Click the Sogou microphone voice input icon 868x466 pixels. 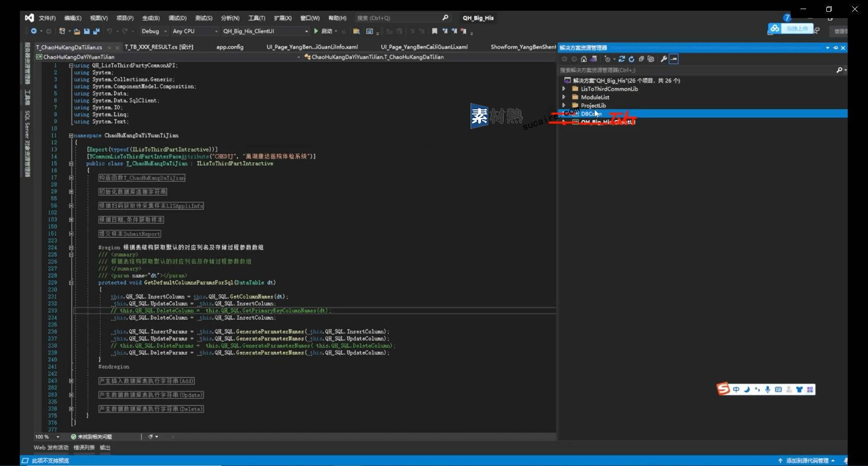coord(768,390)
